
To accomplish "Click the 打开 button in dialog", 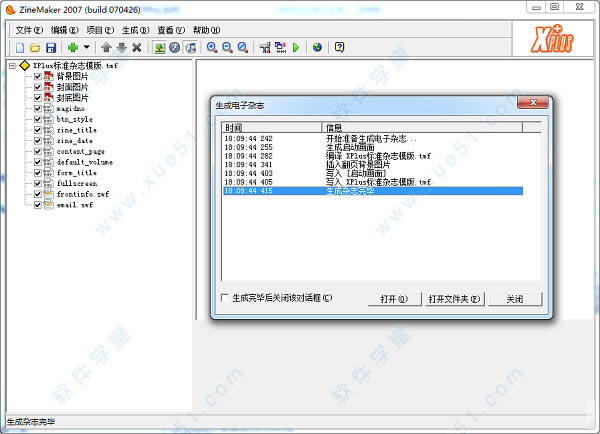I will [x=395, y=299].
